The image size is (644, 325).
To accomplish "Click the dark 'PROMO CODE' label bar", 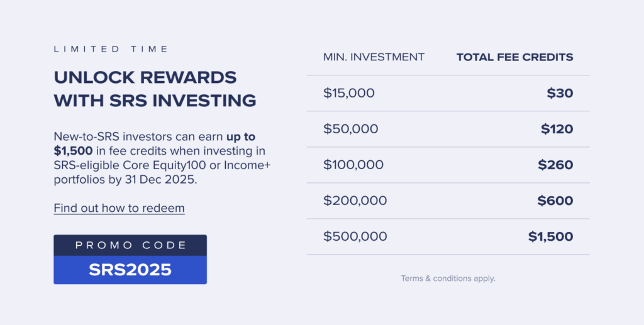I will click(x=130, y=245).
